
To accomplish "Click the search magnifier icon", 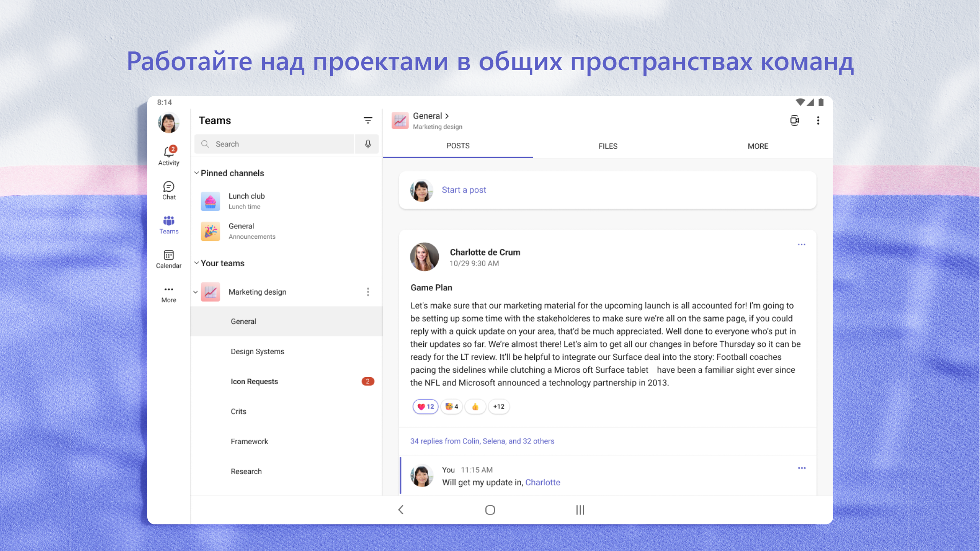I will (205, 144).
